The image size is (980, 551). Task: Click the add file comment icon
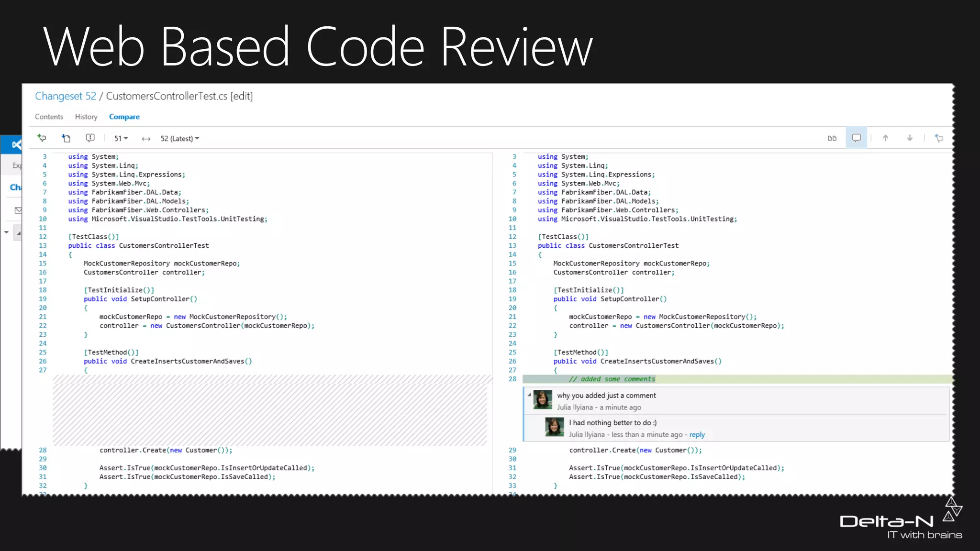point(66,138)
